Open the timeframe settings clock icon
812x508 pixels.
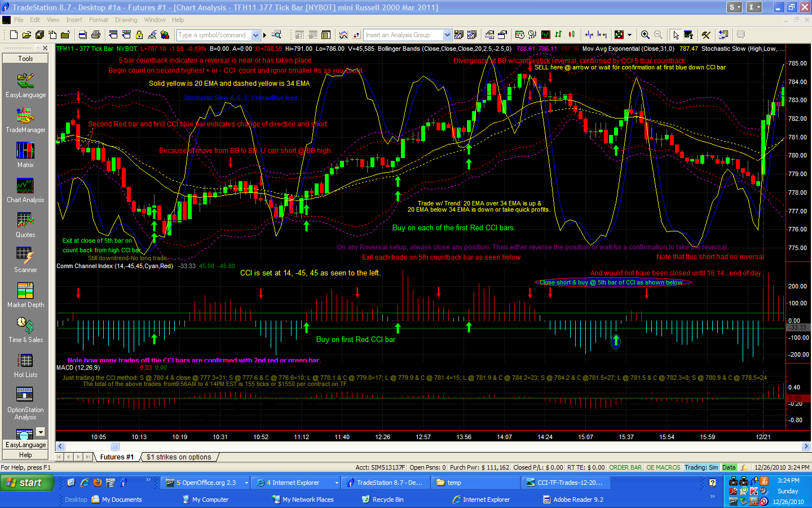tap(519, 35)
